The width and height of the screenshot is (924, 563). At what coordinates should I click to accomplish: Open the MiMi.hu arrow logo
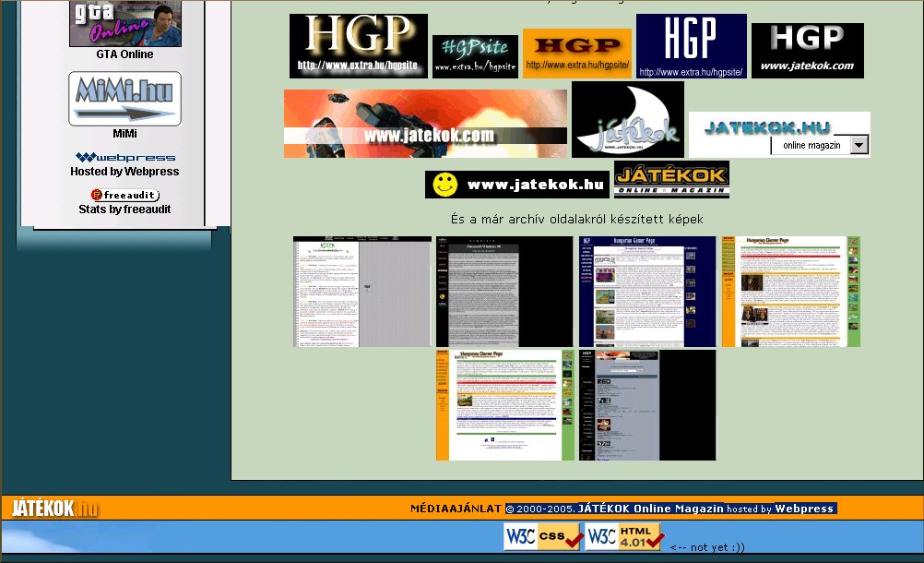124,99
